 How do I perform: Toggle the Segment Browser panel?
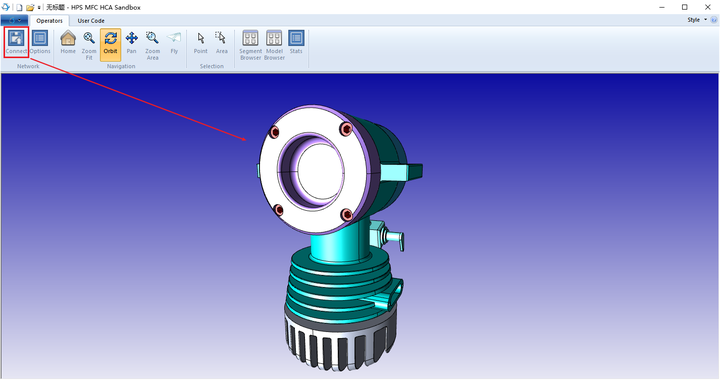coord(250,45)
